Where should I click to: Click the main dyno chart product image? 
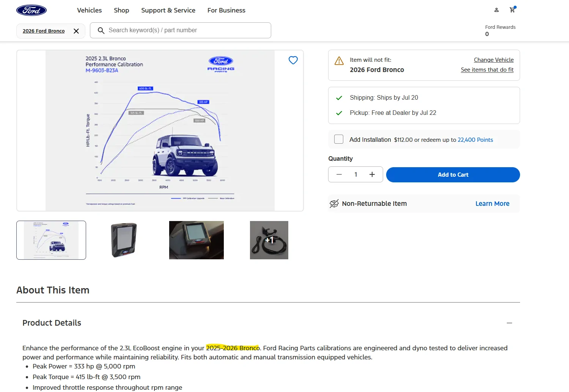click(160, 130)
